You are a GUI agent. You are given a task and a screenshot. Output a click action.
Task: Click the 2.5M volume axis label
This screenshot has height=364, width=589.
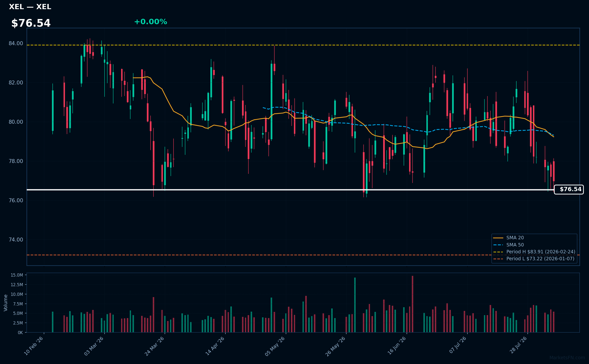click(18, 323)
